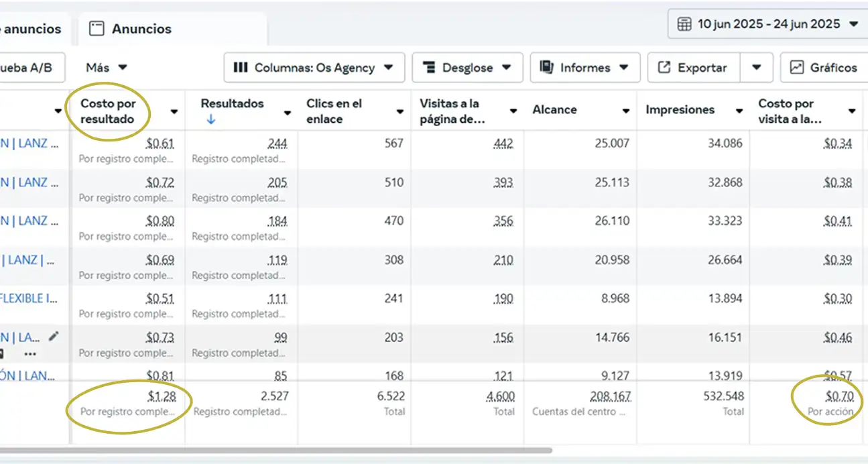Click the blue sort arrow under Resultados

(x=210, y=120)
